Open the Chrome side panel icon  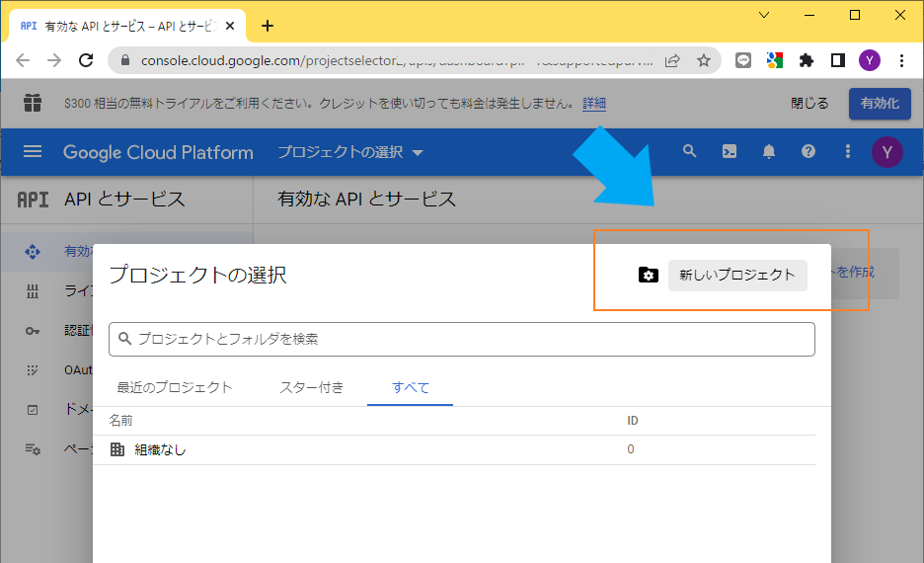click(x=838, y=60)
